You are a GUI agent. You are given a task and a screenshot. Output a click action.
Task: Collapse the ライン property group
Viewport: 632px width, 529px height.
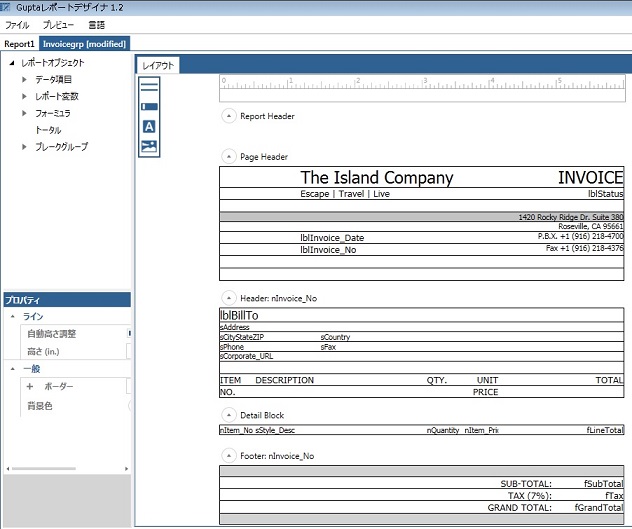pos(13,317)
